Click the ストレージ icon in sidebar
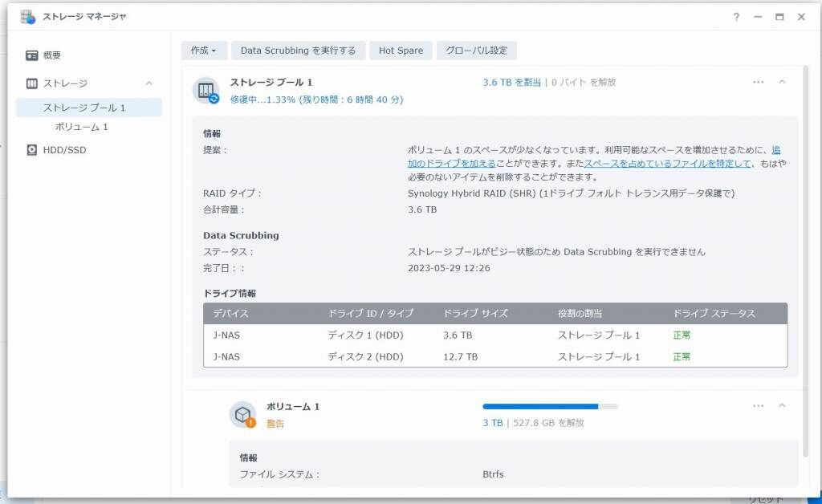 (32, 83)
